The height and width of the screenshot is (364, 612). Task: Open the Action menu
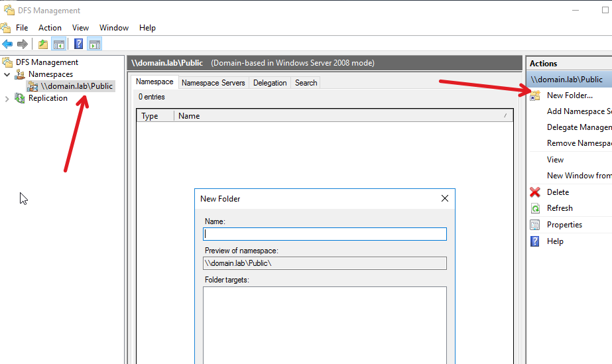[x=50, y=28]
